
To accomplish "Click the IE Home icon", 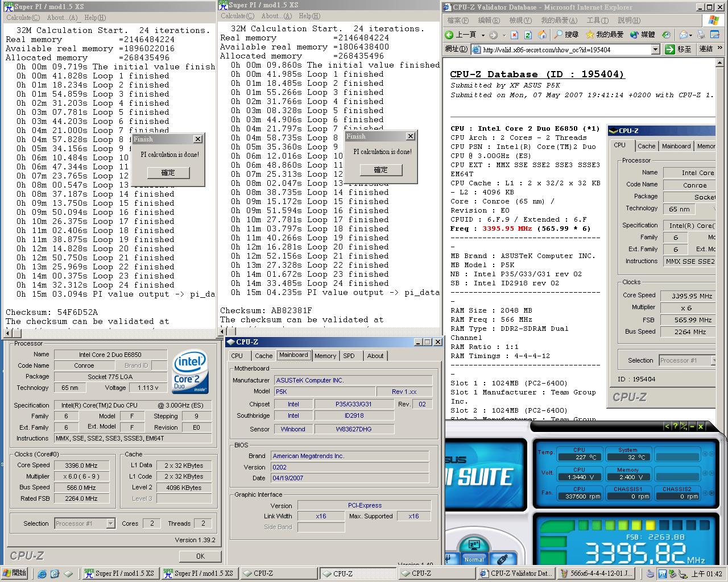I will pyautogui.click(x=543, y=35).
